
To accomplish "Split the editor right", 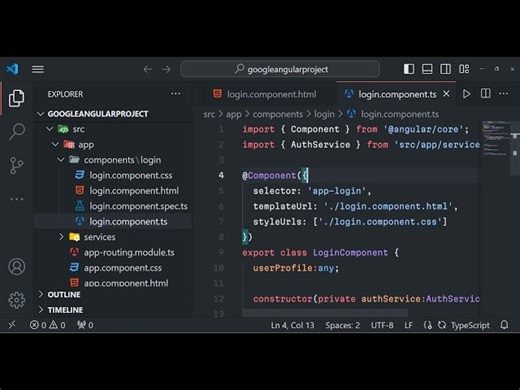I will (x=485, y=94).
